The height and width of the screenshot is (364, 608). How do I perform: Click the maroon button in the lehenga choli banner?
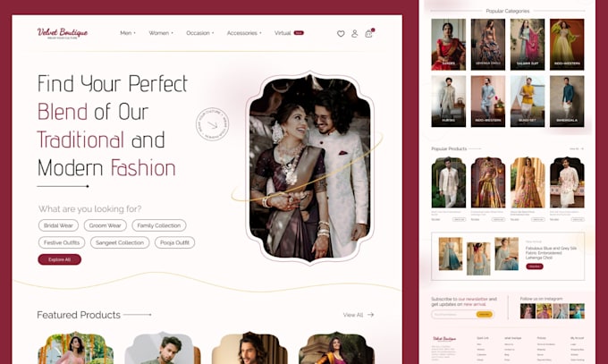point(535,267)
